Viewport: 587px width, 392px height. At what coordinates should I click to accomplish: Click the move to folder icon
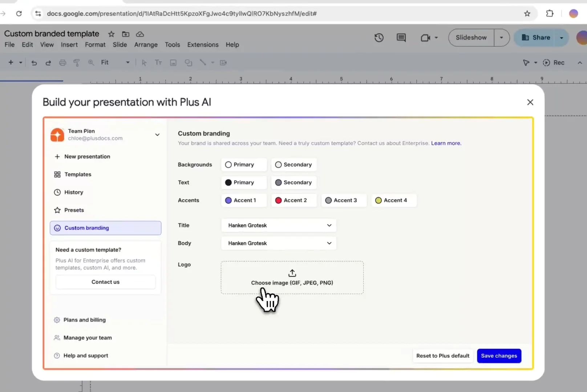[126, 34]
